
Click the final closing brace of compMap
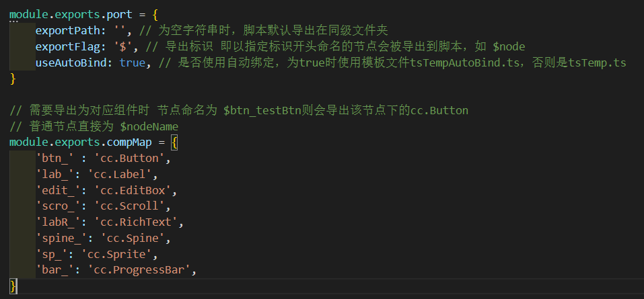(13, 286)
